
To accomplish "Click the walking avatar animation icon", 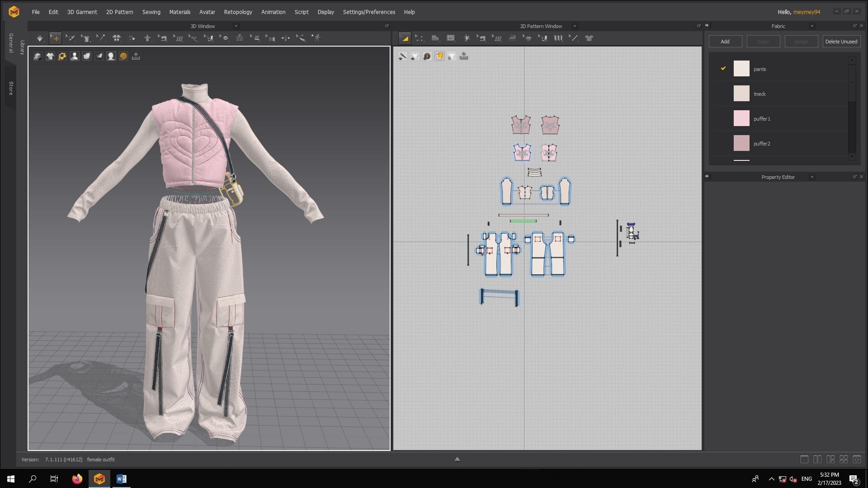I will (x=317, y=38).
